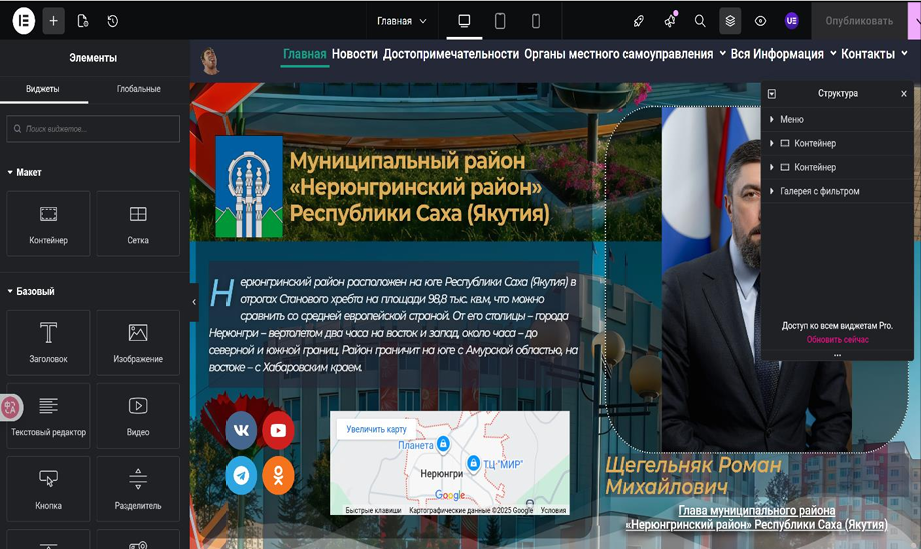Click the district coat of arms image
Image resolution: width=921 pixels, height=549 pixels.
click(249, 187)
